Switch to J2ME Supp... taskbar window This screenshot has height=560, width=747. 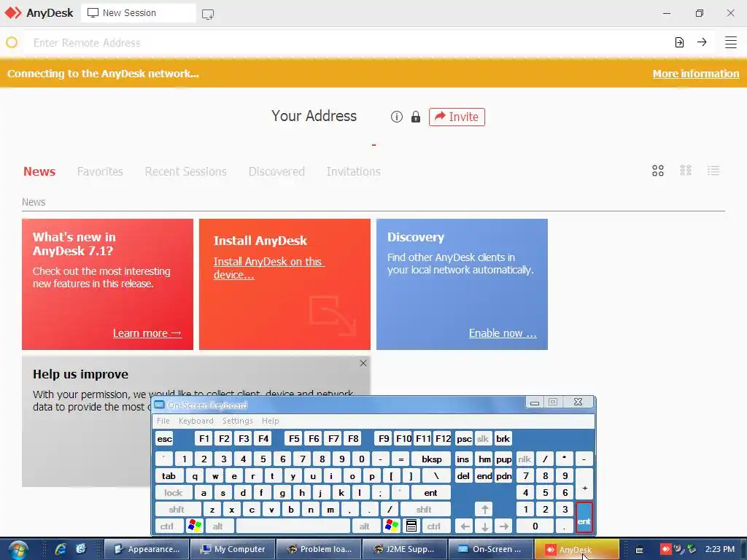[405, 549]
